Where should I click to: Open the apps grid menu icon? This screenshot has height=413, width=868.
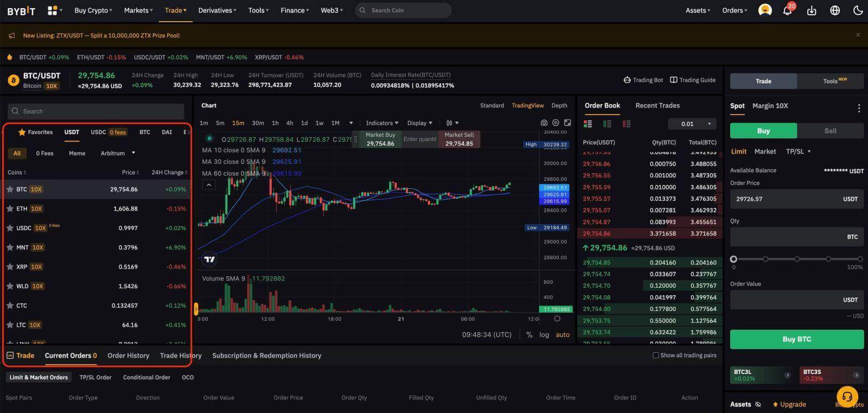click(53, 10)
